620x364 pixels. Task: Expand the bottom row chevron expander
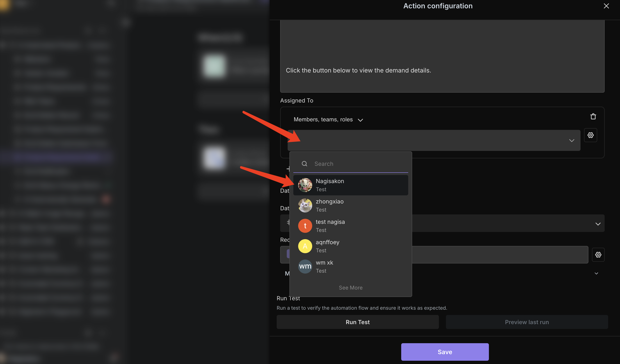[x=597, y=273]
